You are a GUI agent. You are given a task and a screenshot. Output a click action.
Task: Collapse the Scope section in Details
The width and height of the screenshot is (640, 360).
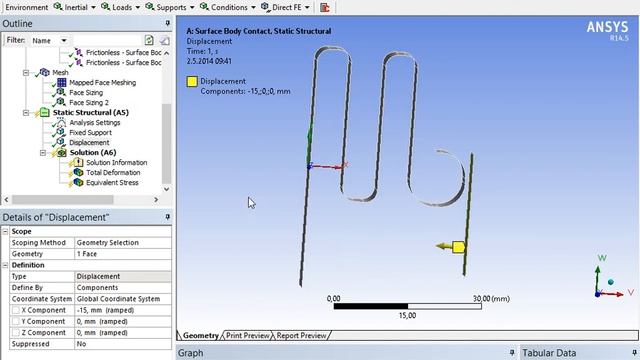click(5, 231)
